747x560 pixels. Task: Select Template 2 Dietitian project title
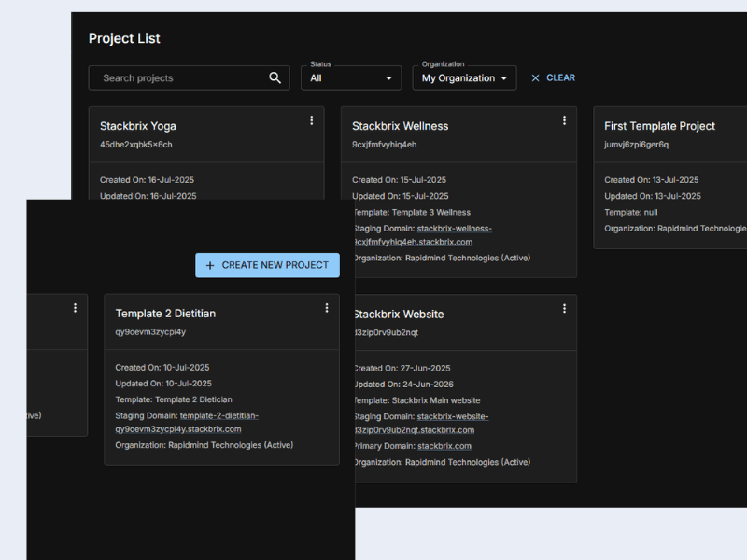(165, 314)
